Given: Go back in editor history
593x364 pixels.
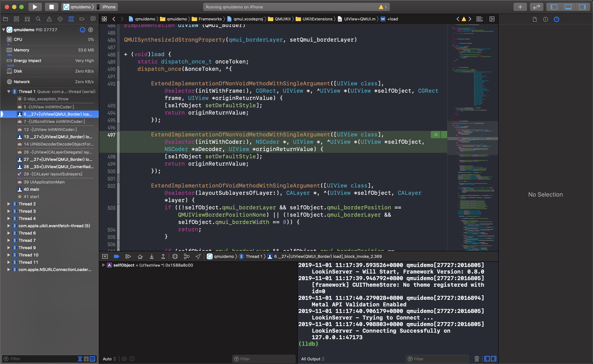Looking at the screenshot, I should click(x=114, y=19).
